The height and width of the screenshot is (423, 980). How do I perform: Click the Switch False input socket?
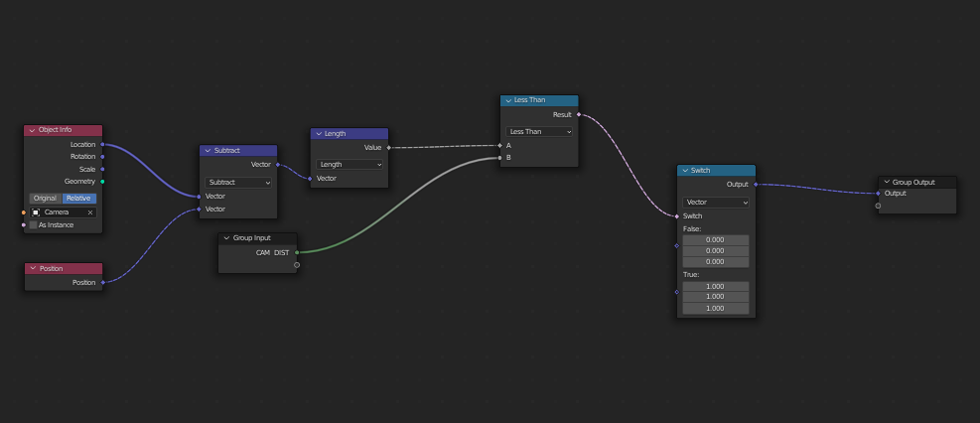click(677, 245)
